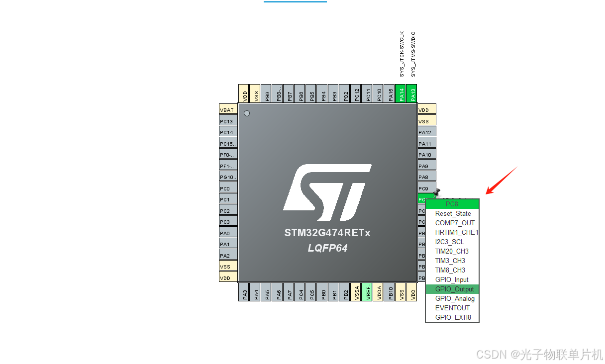Click pin PB1

[334, 292]
